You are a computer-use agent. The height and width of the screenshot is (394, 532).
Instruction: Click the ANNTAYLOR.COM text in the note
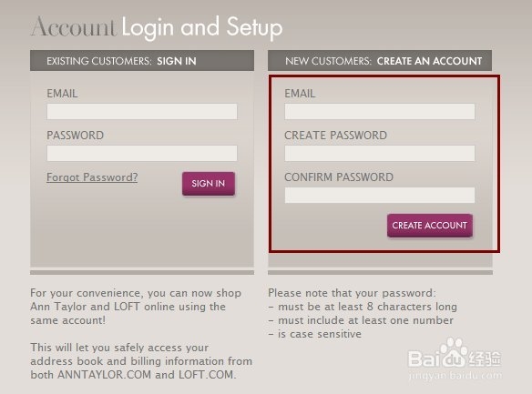pos(104,375)
